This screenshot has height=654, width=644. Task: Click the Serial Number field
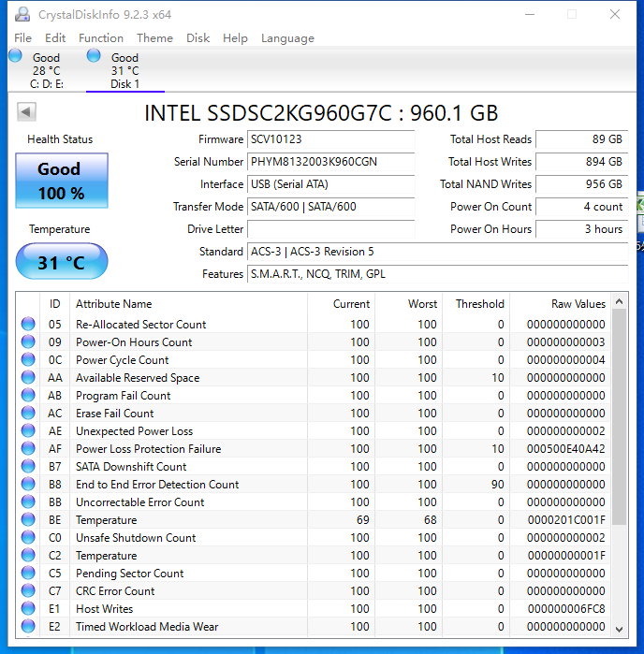[x=331, y=162]
